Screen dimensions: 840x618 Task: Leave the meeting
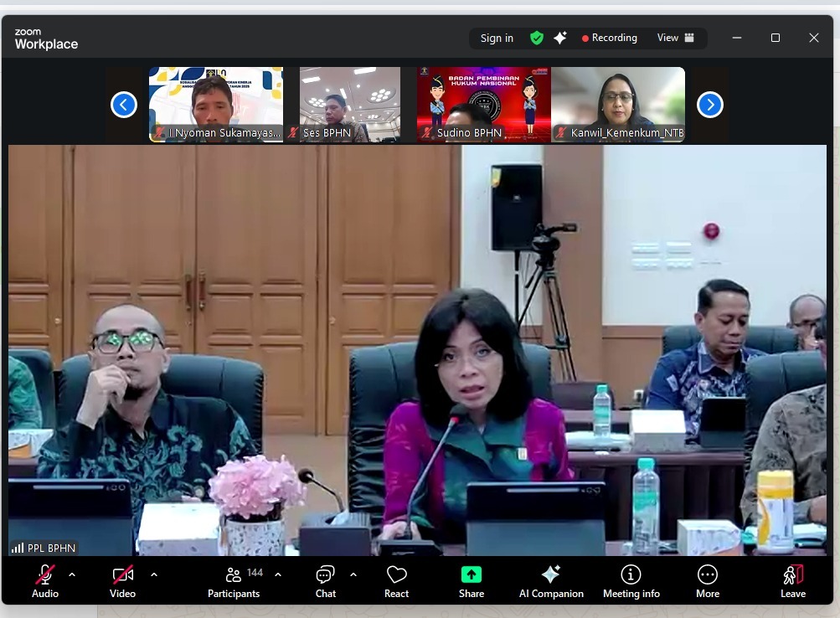(791, 580)
